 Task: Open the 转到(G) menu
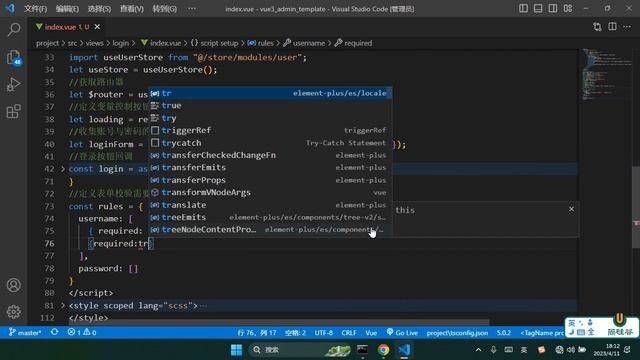coord(164,9)
